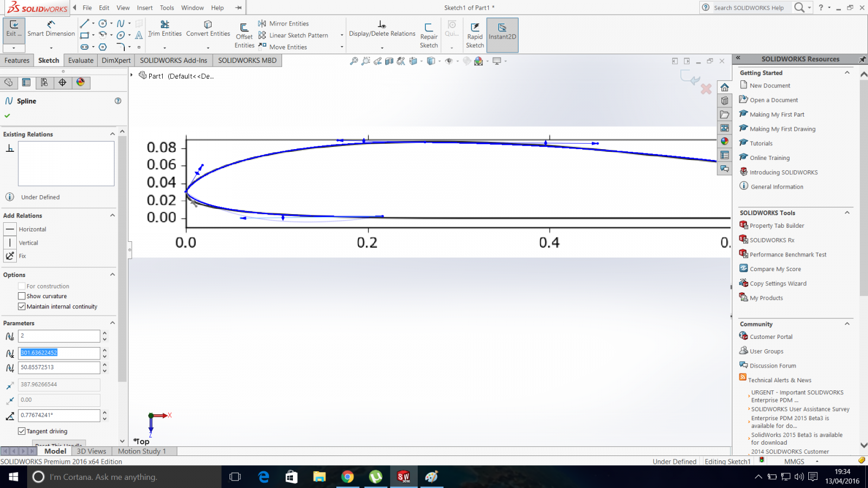Open the ConfigurationManager tab
The image size is (868, 488).
44,82
